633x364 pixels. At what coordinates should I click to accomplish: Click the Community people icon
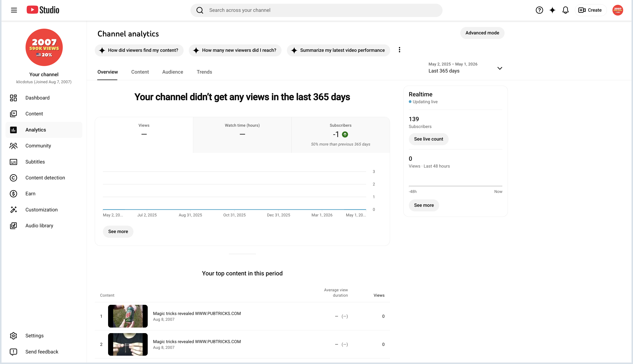(14, 146)
